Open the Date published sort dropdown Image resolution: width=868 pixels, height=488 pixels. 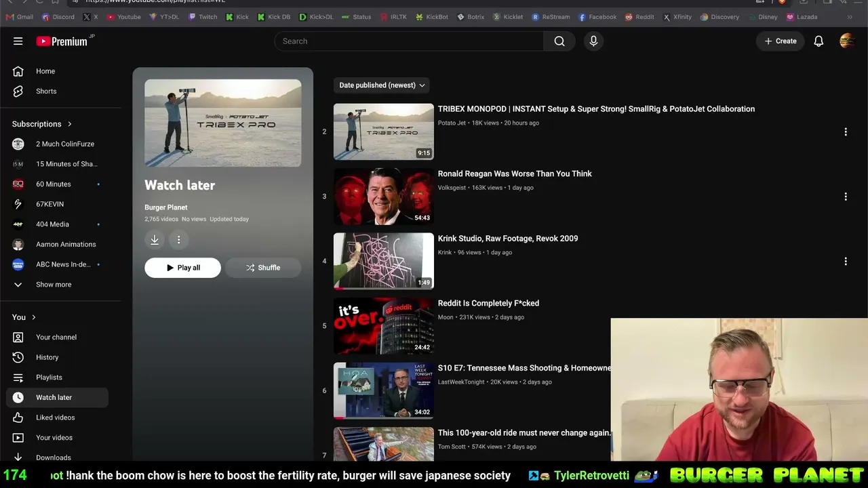click(x=382, y=85)
